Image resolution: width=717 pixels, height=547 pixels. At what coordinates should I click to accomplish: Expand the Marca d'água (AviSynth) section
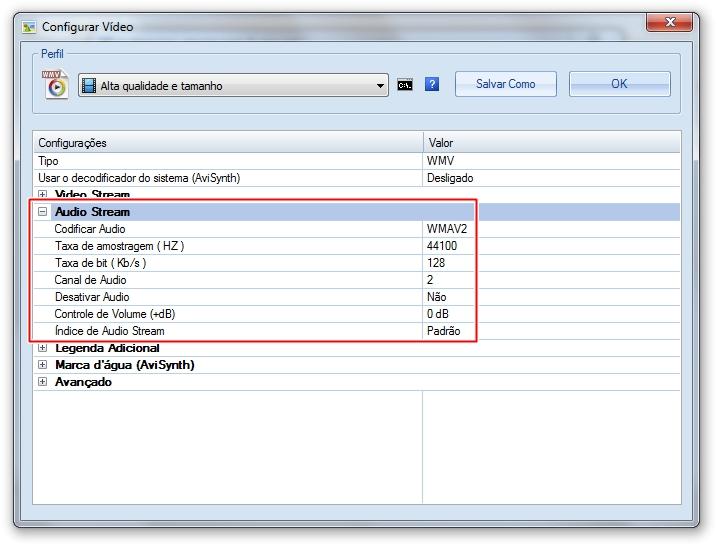(x=43, y=365)
